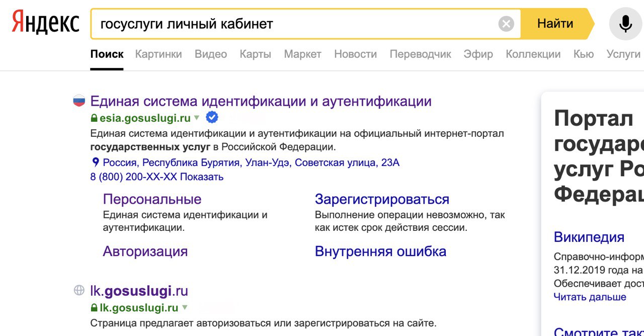Image resolution: width=644 pixels, height=336 pixels.
Task: Open the Коллекции tab
Action: pyautogui.click(x=533, y=54)
